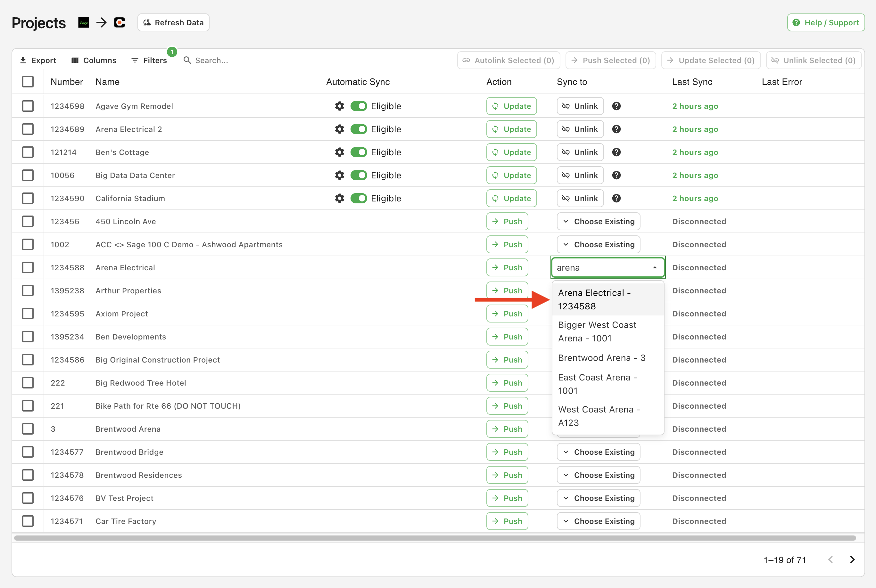Click Refresh Data button
The image size is (876, 588).
(x=173, y=22)
